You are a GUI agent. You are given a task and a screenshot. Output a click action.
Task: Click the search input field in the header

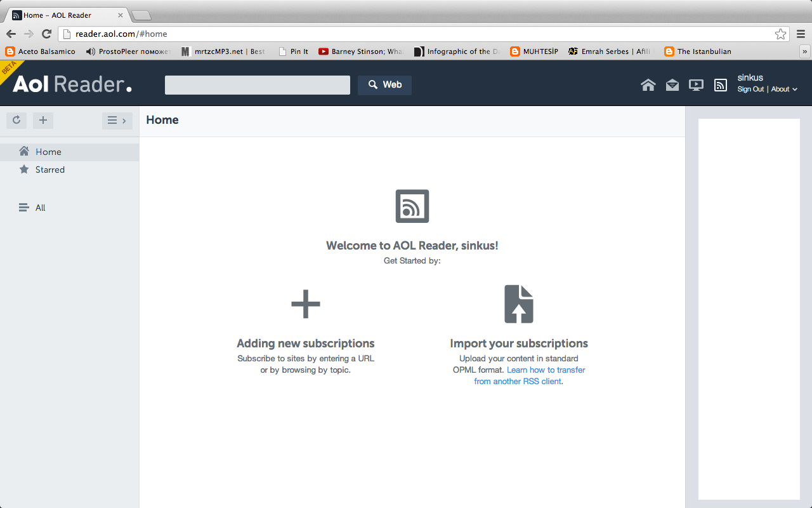coord(257,85)
